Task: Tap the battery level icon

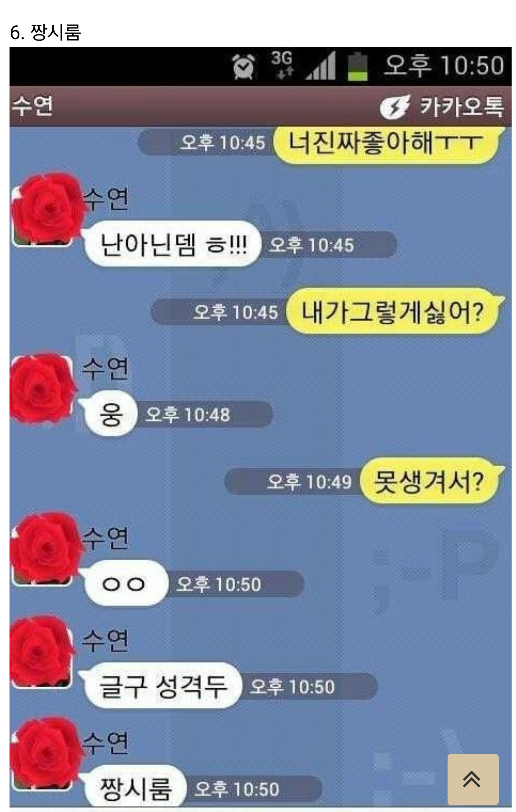Action: [x=358, y=66]
